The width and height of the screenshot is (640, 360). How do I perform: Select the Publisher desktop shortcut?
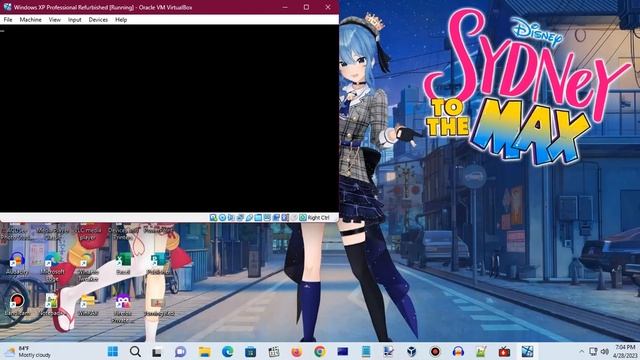(158, 263)
